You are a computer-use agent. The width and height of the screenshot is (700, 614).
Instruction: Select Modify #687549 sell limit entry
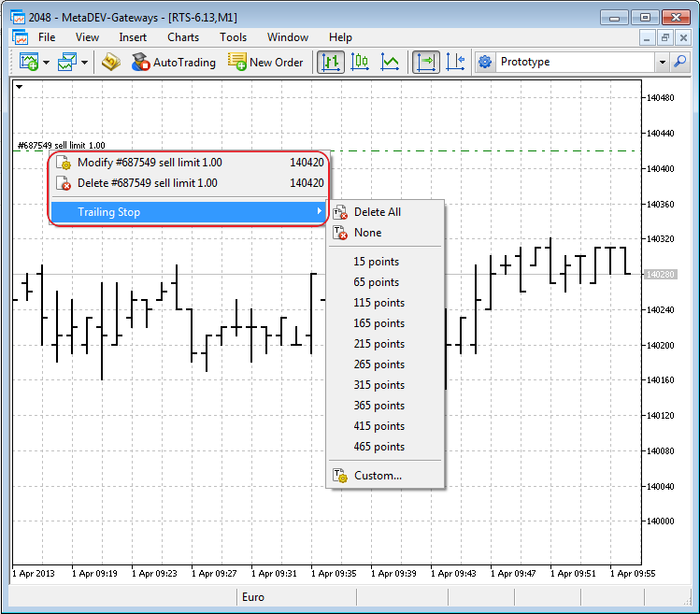[190, 163]
